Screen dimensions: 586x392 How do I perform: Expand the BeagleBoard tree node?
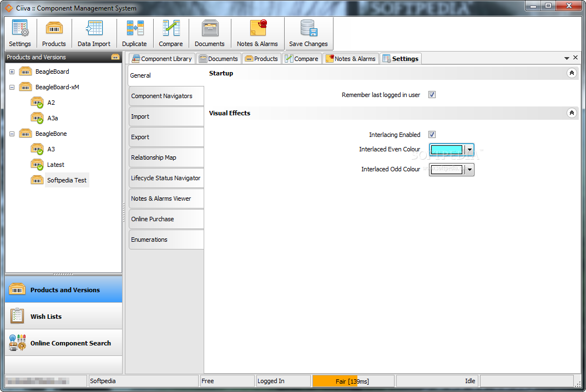[12, 72]
